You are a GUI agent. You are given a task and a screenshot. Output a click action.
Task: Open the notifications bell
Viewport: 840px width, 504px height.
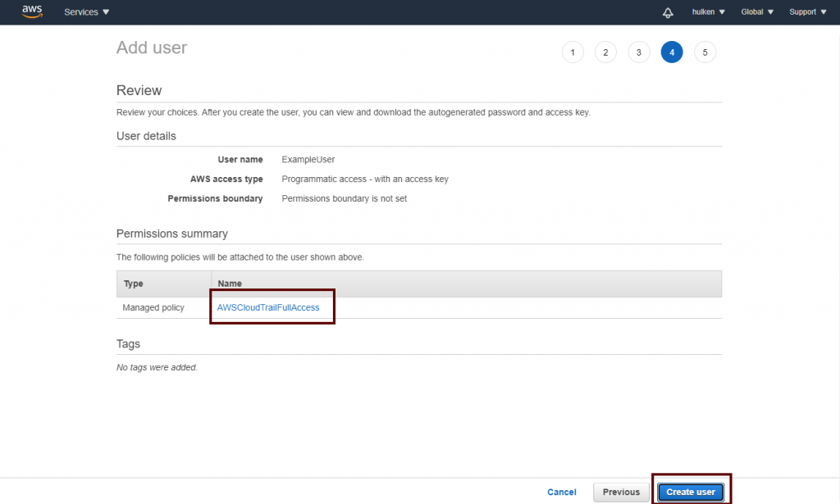point(668,12)
